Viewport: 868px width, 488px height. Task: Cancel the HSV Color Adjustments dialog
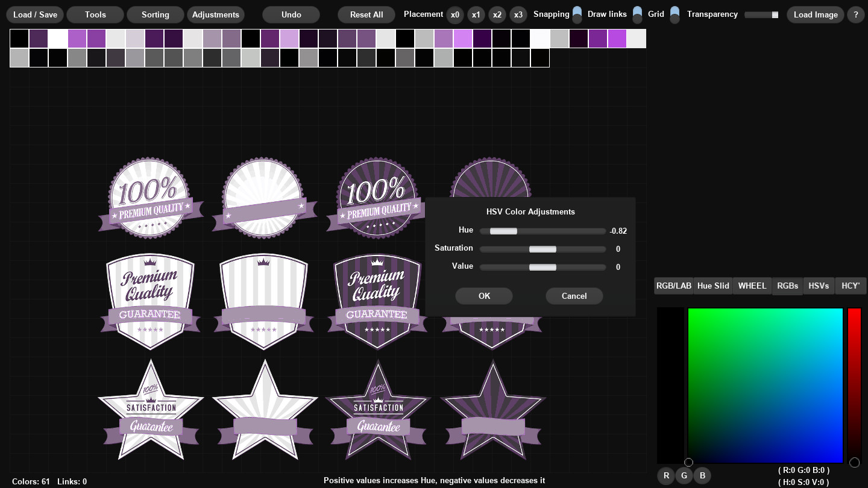point(574,296)
